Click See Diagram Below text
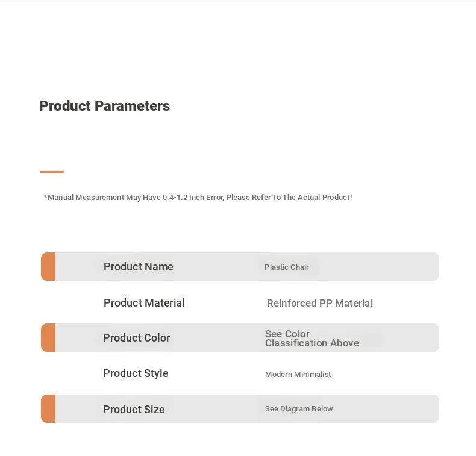476x456 pixels. 299,409
